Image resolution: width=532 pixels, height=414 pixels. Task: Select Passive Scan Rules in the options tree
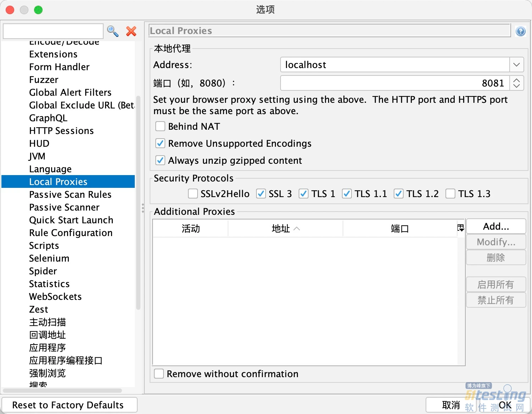click(70, 195)
